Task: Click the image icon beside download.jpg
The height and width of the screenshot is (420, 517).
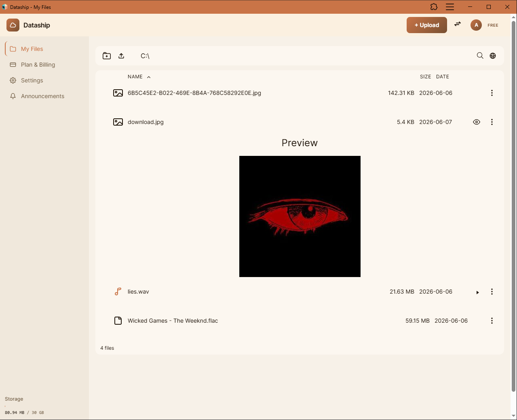Action: [x=118, y=122]
